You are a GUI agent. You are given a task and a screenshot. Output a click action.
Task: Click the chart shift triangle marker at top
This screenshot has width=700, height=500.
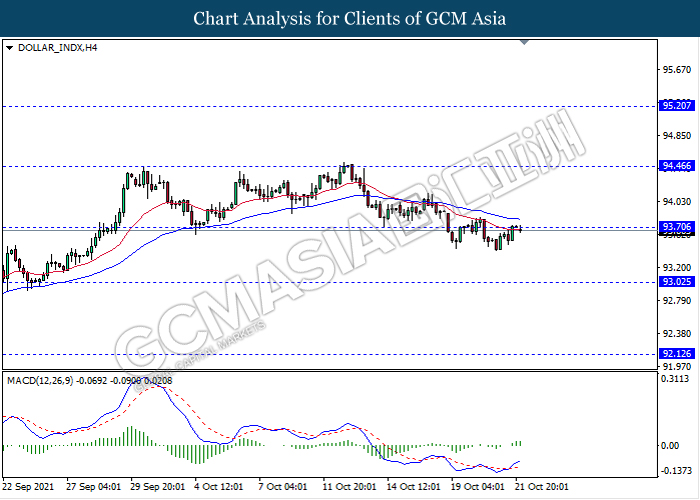525,42
